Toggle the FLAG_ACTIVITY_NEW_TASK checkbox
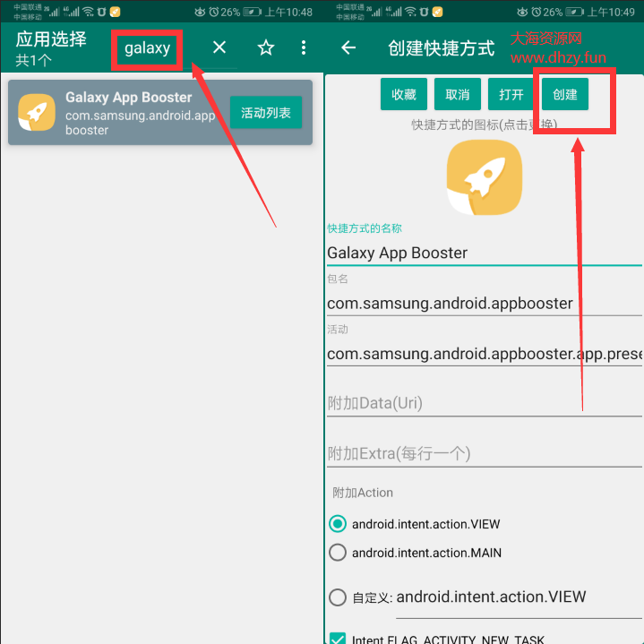 point(338,639)
